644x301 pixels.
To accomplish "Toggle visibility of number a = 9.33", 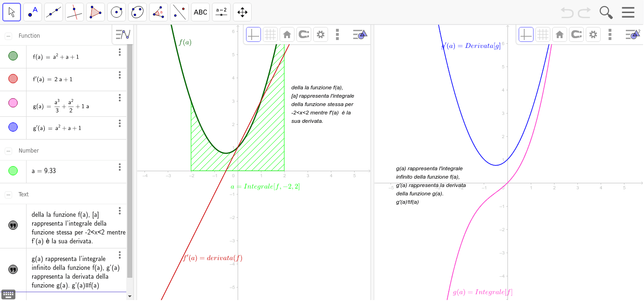I will pyautogui.click(x=13, y=171).
